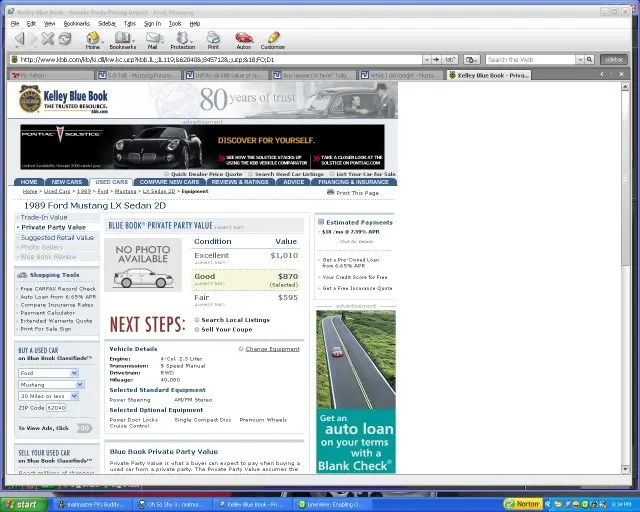640x512 pixels.
Task: Open the Payment Calculator link
Action: tap(47, 313)
